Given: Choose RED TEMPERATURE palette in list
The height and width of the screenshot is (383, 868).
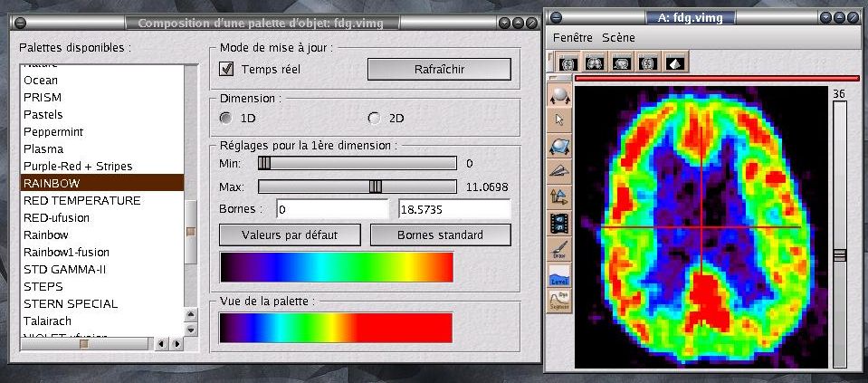Looking at the screenshot, I should coord(82,200).
